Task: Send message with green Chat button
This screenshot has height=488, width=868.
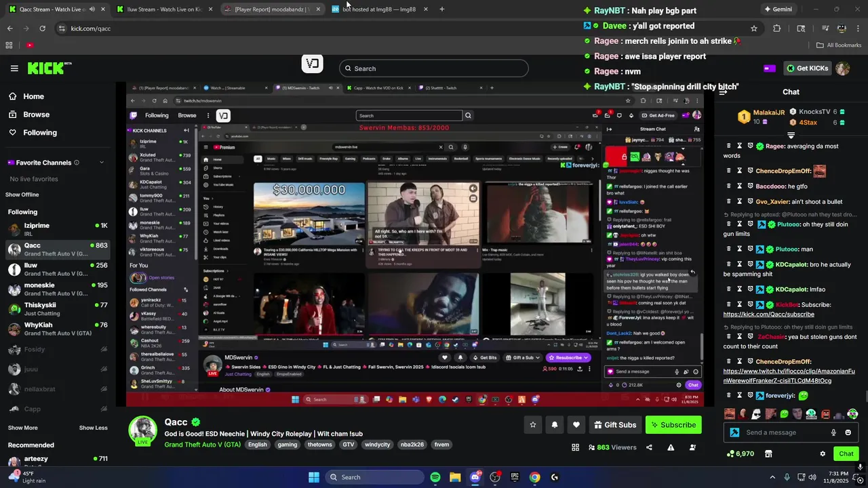Action: [846, 453]
